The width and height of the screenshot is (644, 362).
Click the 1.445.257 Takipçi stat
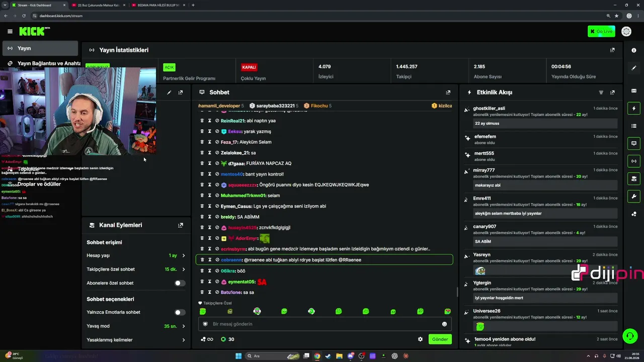click(x=407, y=71)
